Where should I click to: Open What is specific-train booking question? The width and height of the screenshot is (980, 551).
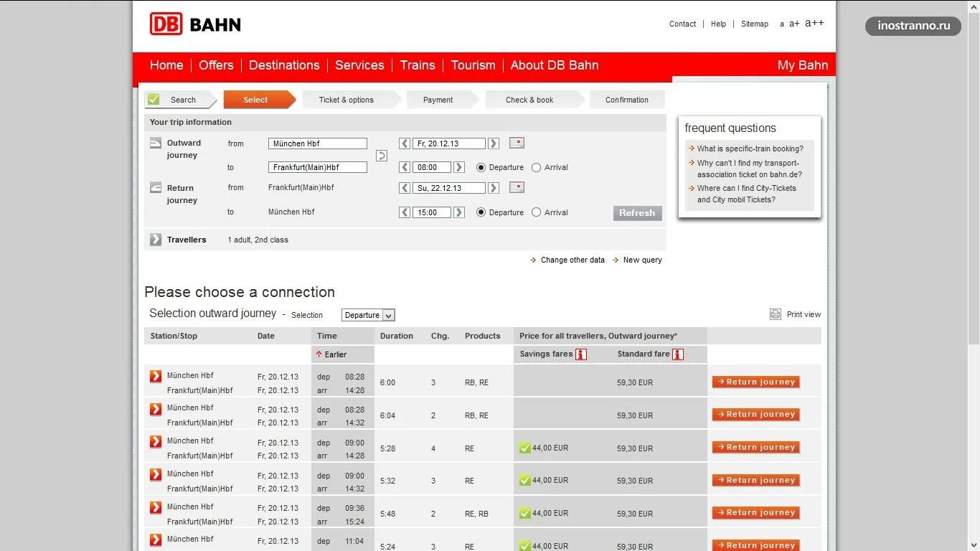(750, 149)
